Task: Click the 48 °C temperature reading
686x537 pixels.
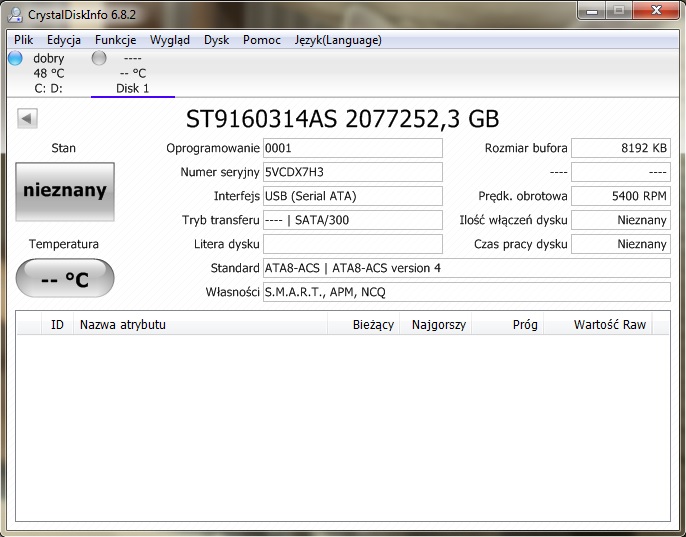Action: [x=49, y=74]
